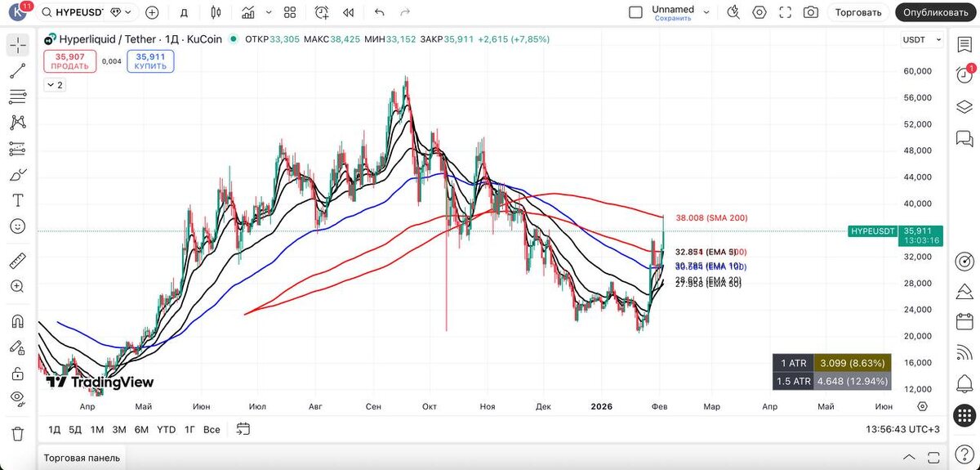
Task: Select the zoom in magnifier tool
Action: (18, 287)
